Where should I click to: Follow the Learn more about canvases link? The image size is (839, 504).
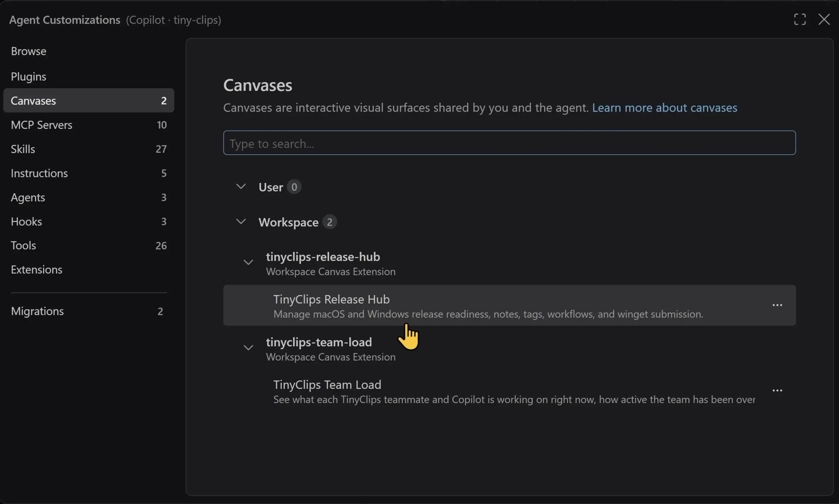click(x=664, y=108)
